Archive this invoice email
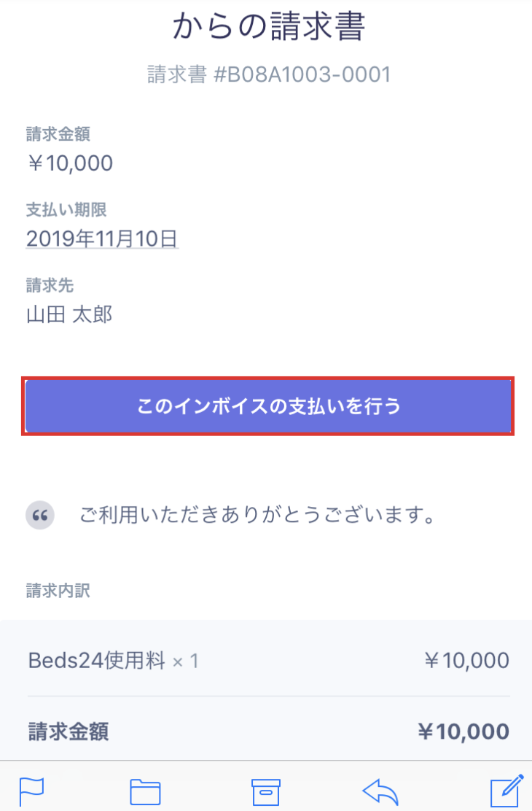 pyautogui.click(x=265, y=791)
